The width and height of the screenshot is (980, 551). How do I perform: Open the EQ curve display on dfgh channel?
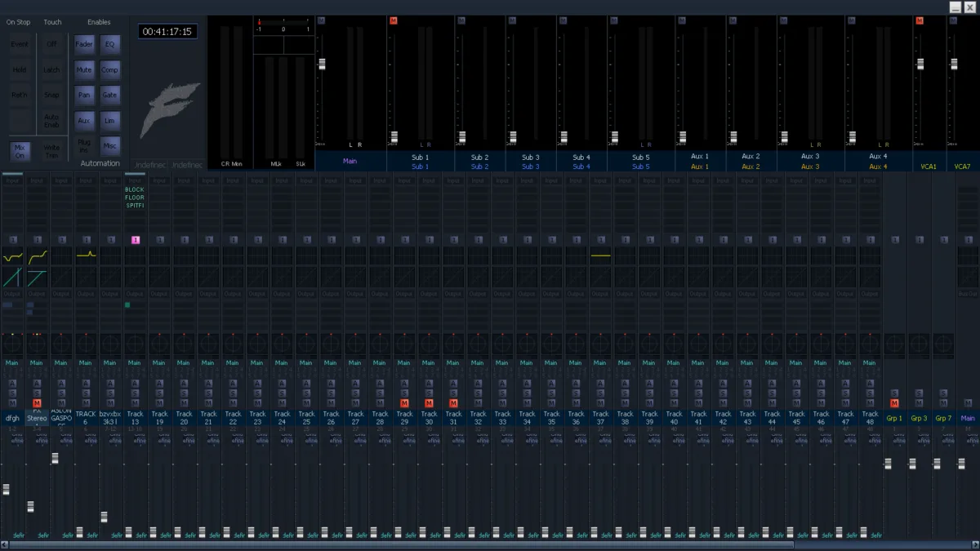tap(12, 256)
